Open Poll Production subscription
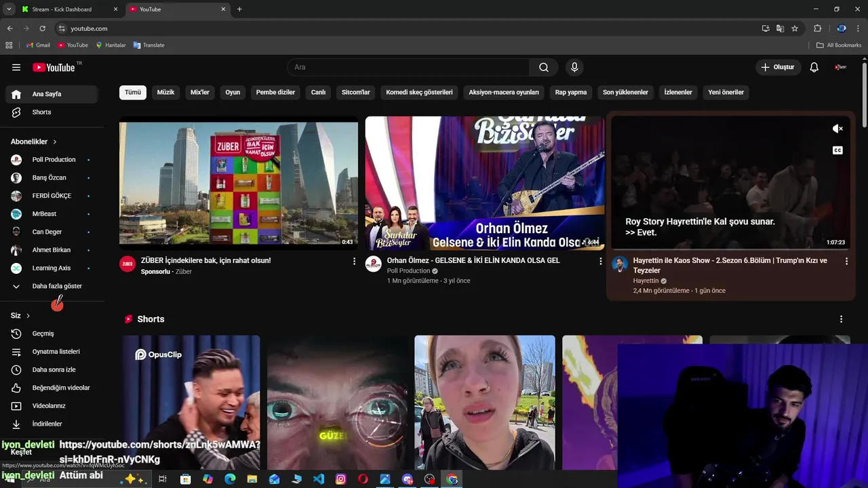The height and width of the screenshot is (488, 868). click(x=52, y=160)
